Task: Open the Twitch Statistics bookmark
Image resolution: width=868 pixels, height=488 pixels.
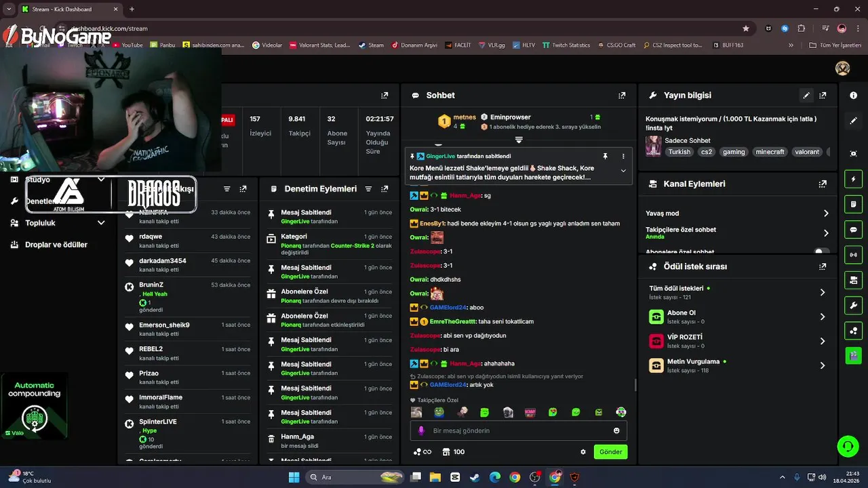Action: click(x=566, y=45)
